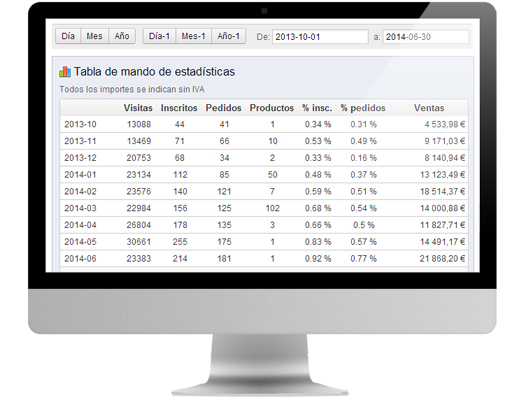Click the Inscritos column header
Screen dimensions: 526x400
pos(179,108)
